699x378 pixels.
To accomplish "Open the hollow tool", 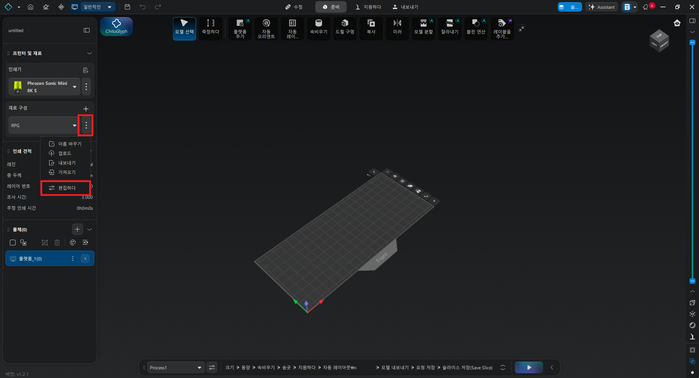I will 318,28.
